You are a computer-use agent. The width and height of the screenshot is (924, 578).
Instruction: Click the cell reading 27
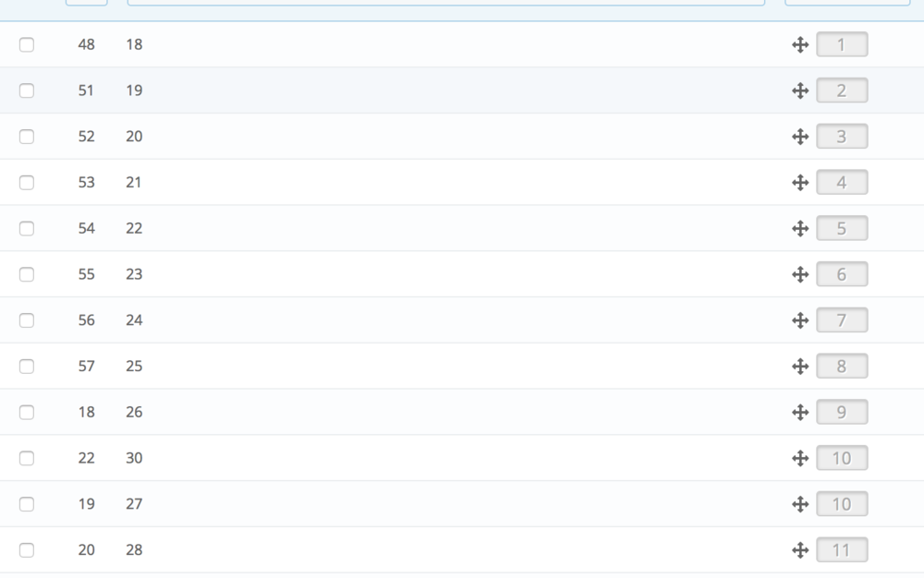click(x=134, y=504)
